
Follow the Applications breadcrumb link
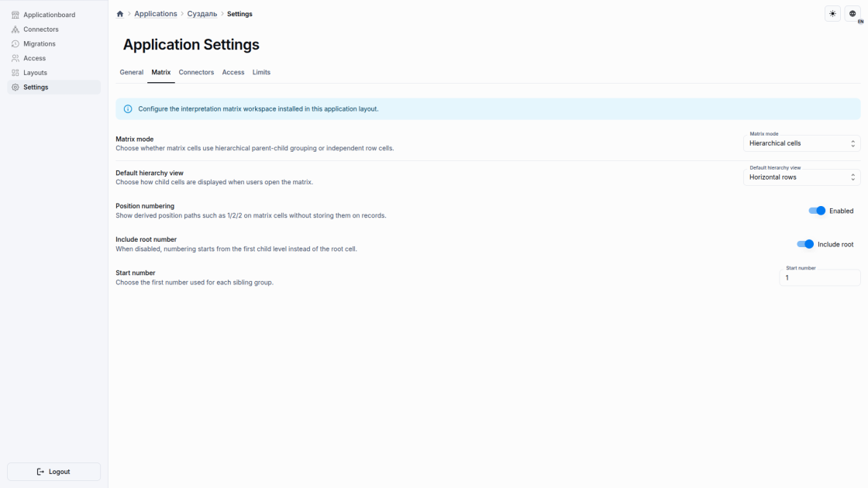pos(156,14)
